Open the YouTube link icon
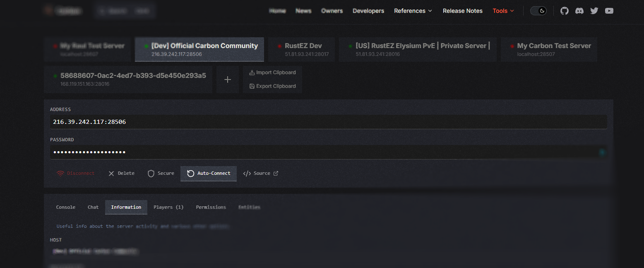Viewport: 644px width, 268px height. click(x=609, y=11)
